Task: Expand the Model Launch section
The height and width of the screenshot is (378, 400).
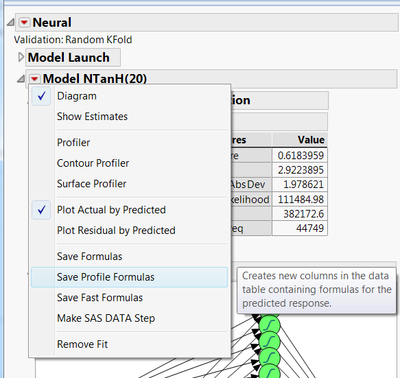Action: 21,57
